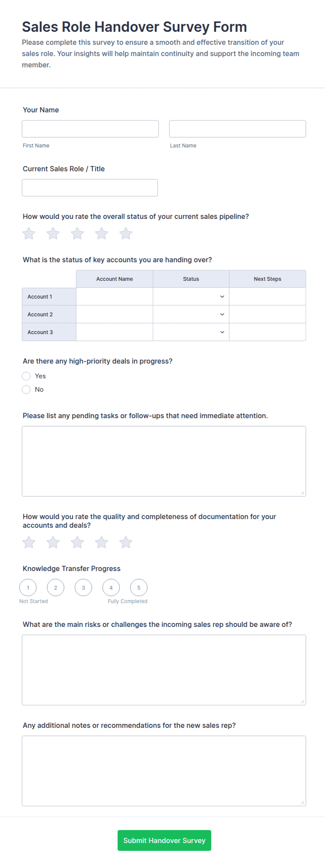This screenshot has height=868, width=325.
Task: Click the pending tasks text area
Action: 164,461
